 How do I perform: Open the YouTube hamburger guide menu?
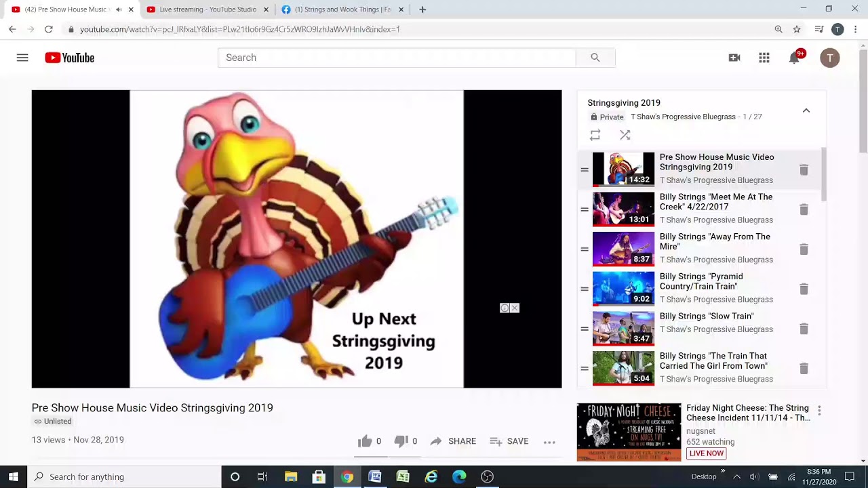tap(22, 58)
